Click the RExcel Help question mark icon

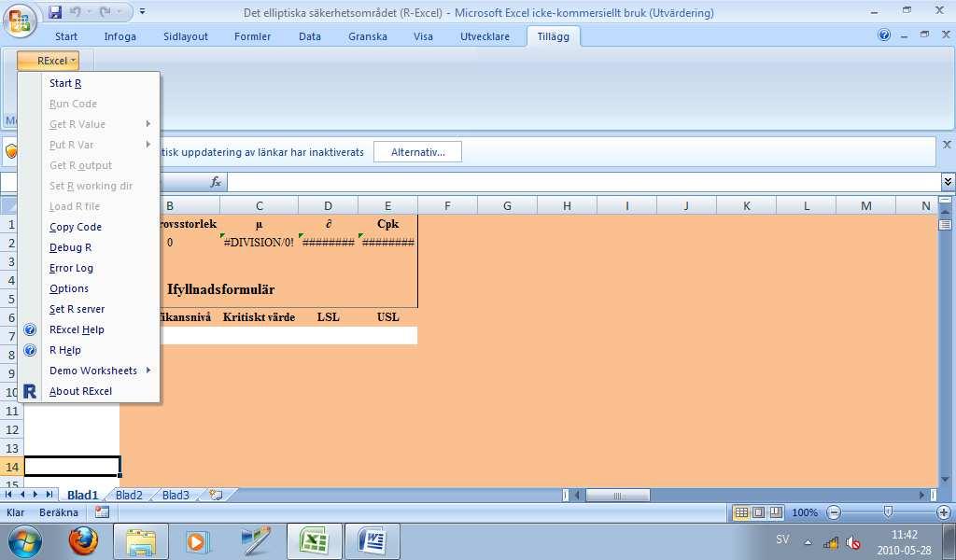(x=30, y=329)
